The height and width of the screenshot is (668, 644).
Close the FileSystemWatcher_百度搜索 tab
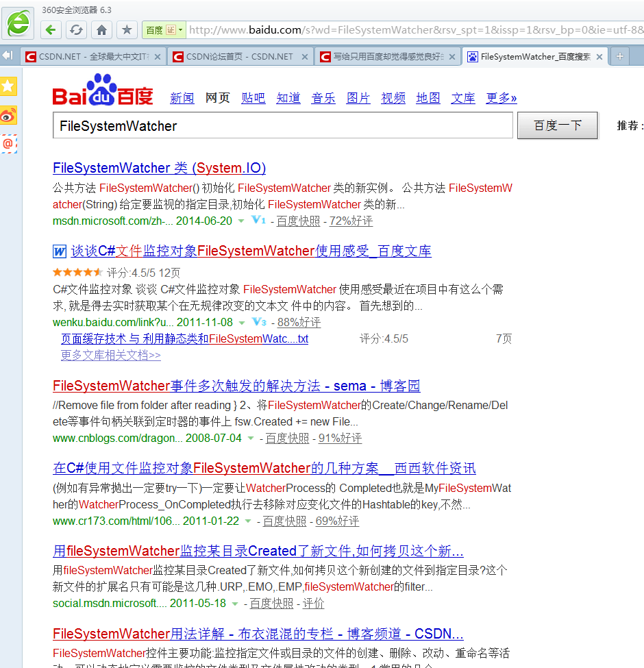[x=599, y=57]
